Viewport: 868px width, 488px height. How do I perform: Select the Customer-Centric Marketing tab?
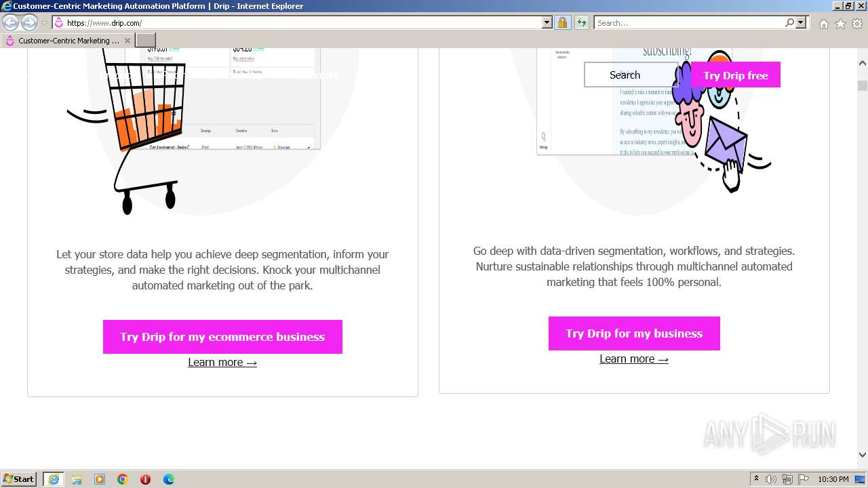pos(68,41)
